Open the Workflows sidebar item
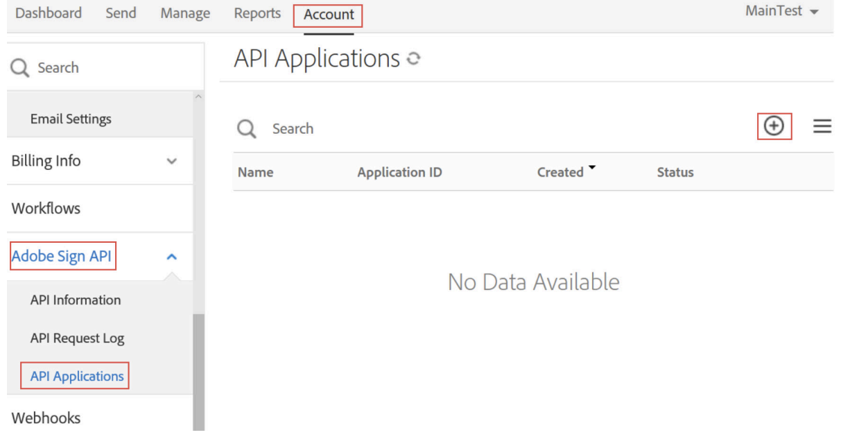The height and width of the screenshot is (437, 868). [x=46, y=208]
